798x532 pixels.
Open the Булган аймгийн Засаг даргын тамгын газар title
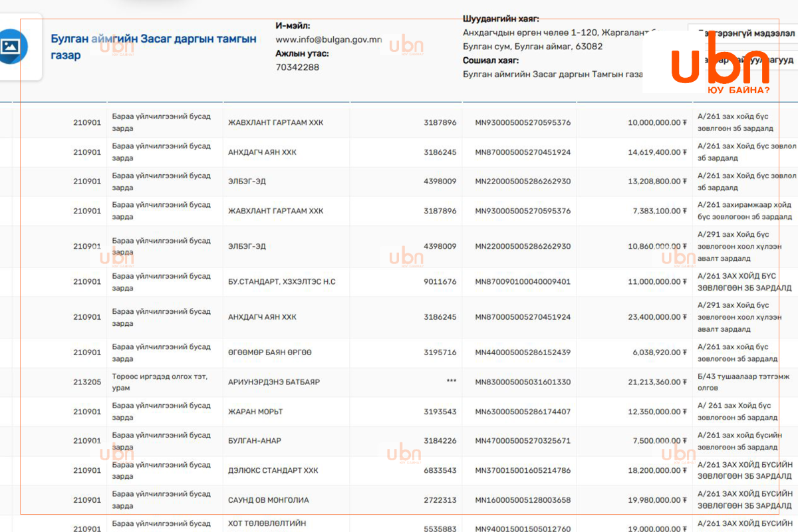tap(154, 47)
